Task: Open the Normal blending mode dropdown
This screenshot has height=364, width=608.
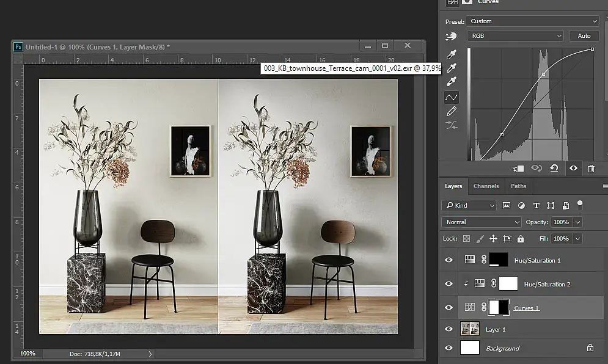Action: point(482,222)
